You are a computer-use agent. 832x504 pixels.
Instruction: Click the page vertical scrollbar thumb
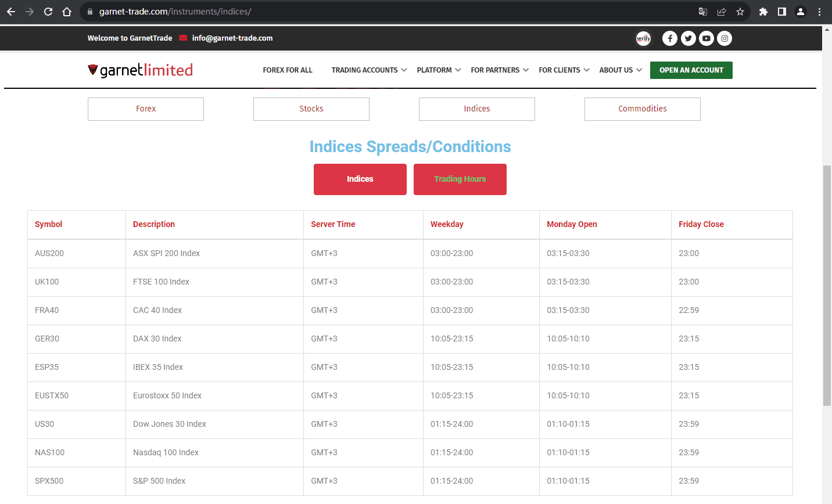click(x=827, y=286)
